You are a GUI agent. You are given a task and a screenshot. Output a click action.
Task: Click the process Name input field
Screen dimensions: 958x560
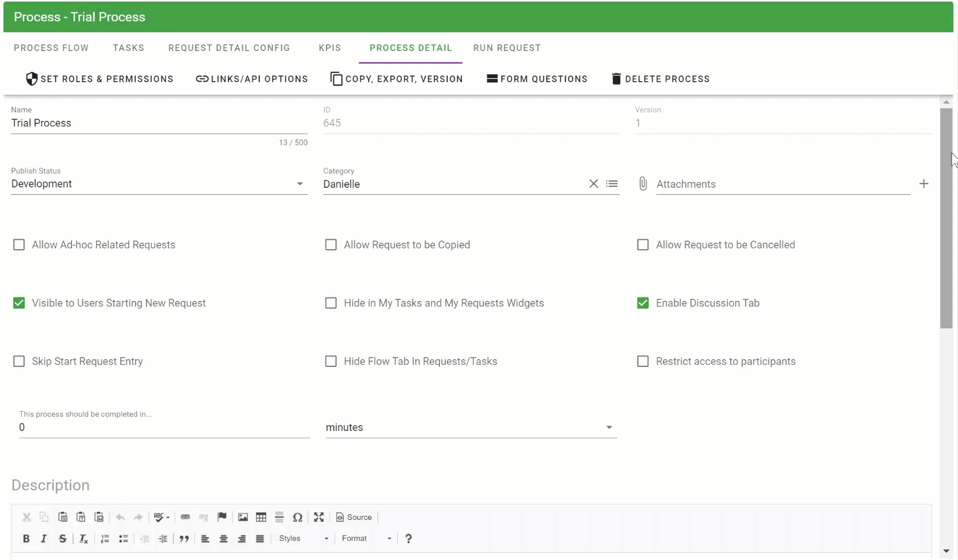click(x=159, y=123)
